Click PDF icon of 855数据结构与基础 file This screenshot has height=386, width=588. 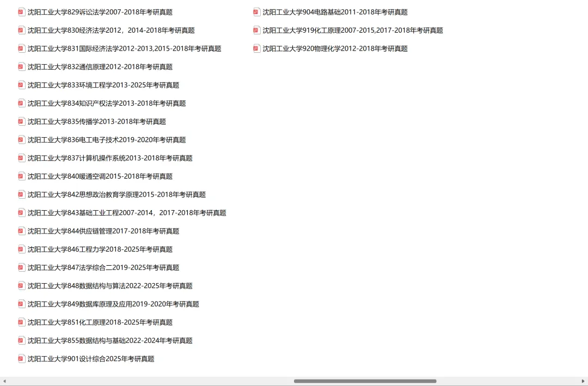point(22,341)
